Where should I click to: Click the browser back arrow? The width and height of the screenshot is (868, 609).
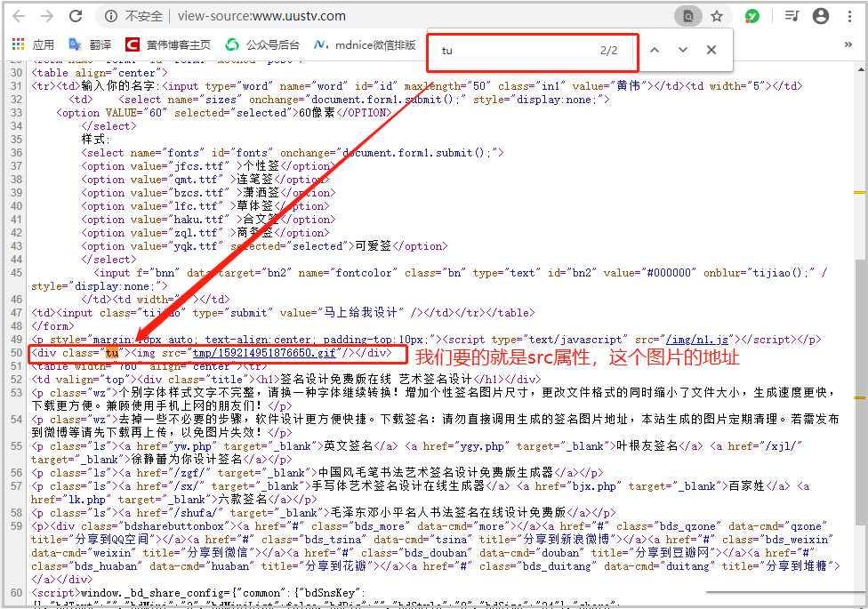pyautogui.click(x=19, y=16)
